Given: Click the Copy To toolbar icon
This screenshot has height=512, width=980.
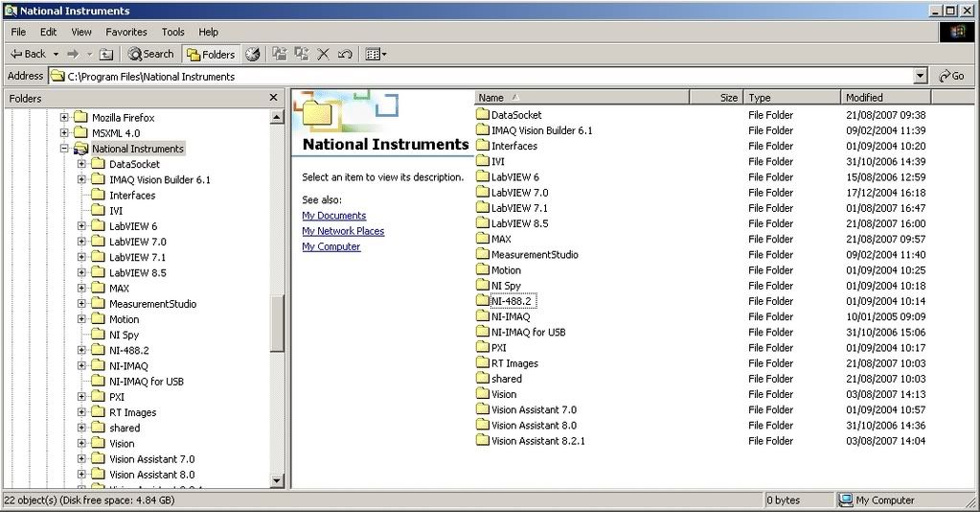Looking at the screenshot, I should click(x=302, y=54).
